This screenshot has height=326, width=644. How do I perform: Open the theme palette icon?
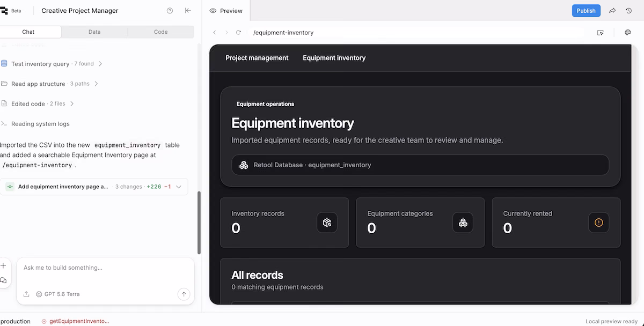[x=628, y=33]
